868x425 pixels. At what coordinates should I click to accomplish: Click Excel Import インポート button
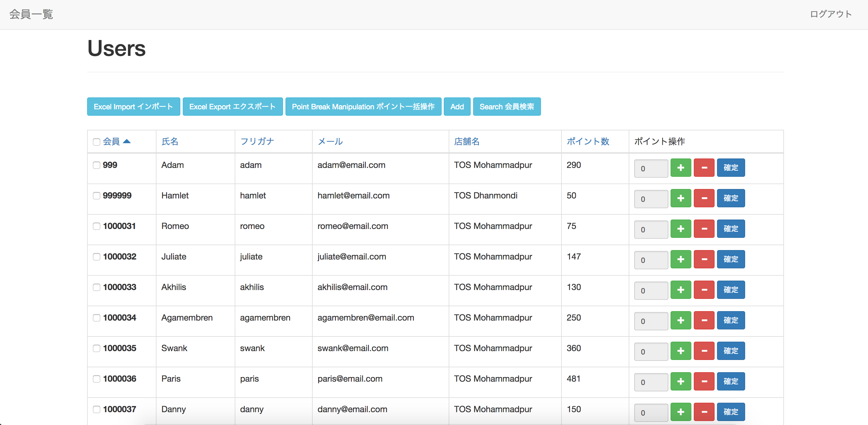click(x=134, y=107)
